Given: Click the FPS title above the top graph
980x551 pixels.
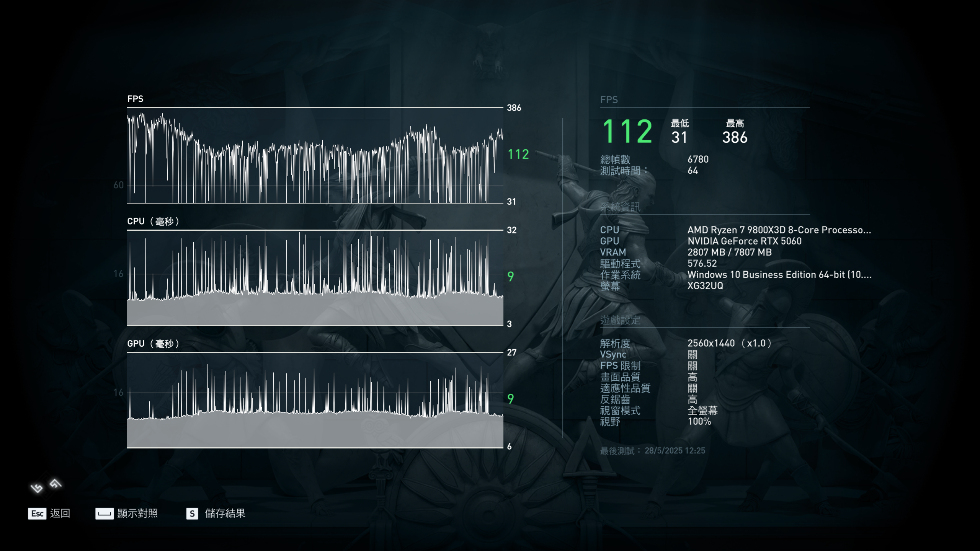Looking at the screenshot, I should point(135,99).
